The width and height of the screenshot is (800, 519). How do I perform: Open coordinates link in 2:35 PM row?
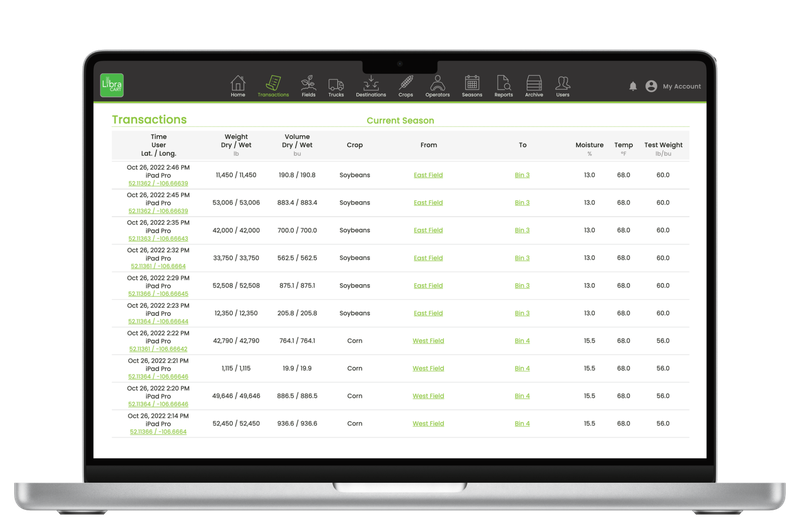(x=158, y=238)
